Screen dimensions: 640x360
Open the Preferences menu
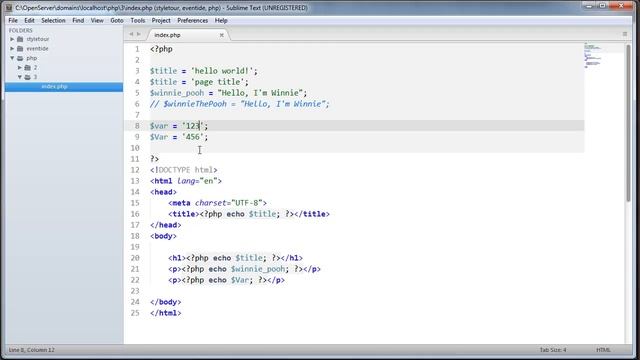[192, 20]
